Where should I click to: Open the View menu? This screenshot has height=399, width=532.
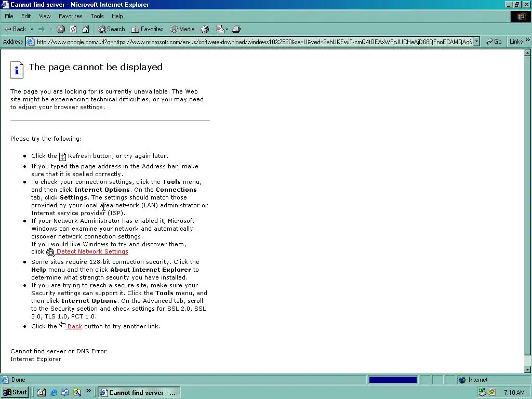tap(45, 16)
